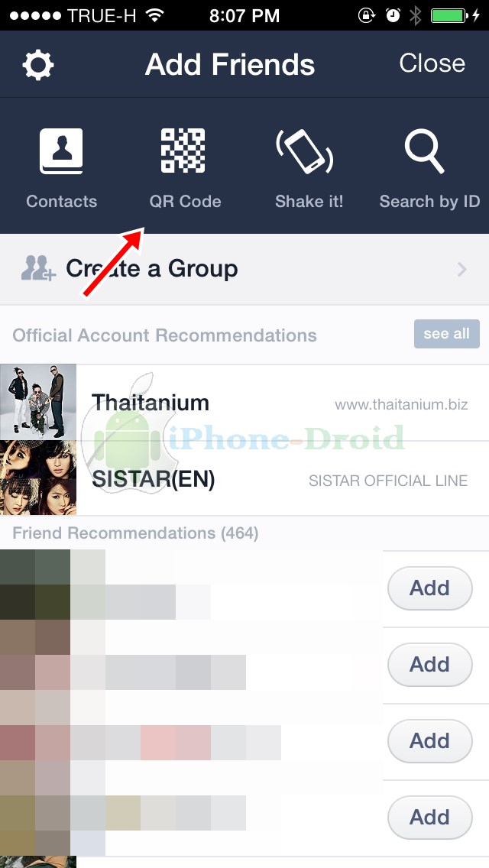Tap the Search by ID magnifier icon

(424, 151)
